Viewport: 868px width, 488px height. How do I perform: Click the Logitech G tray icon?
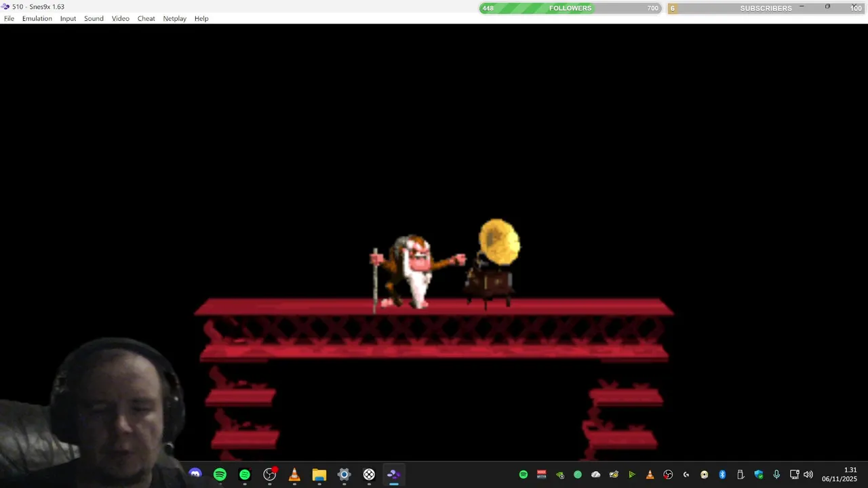click(x=686, y=474)
